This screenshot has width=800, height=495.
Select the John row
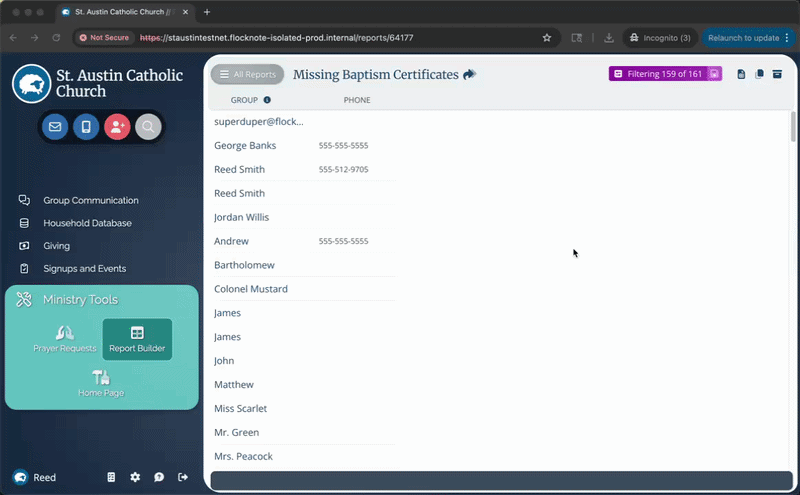[x=305, y=361]
